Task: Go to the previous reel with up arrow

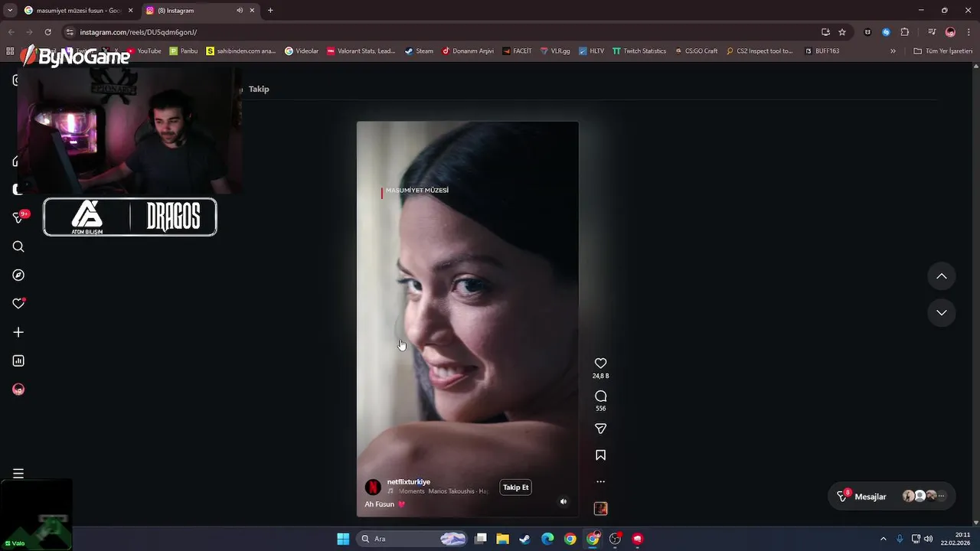Action: click(x=942, y=276)
